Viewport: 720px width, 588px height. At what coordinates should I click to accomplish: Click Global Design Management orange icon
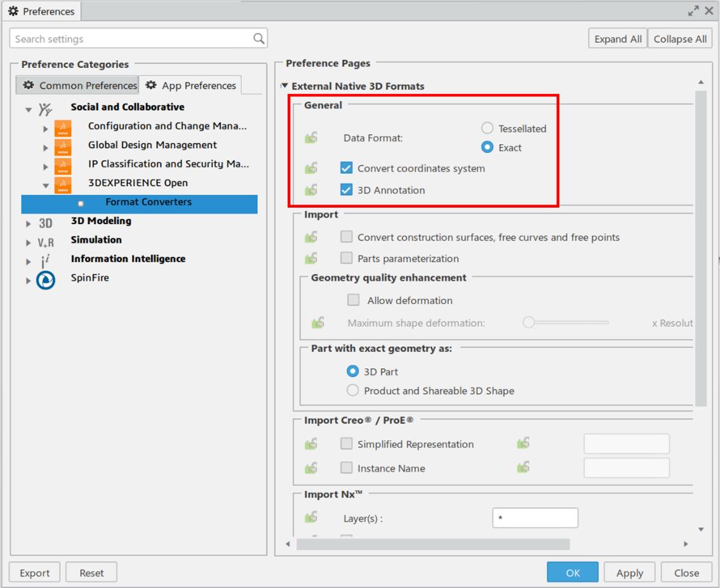click(63, 147)
